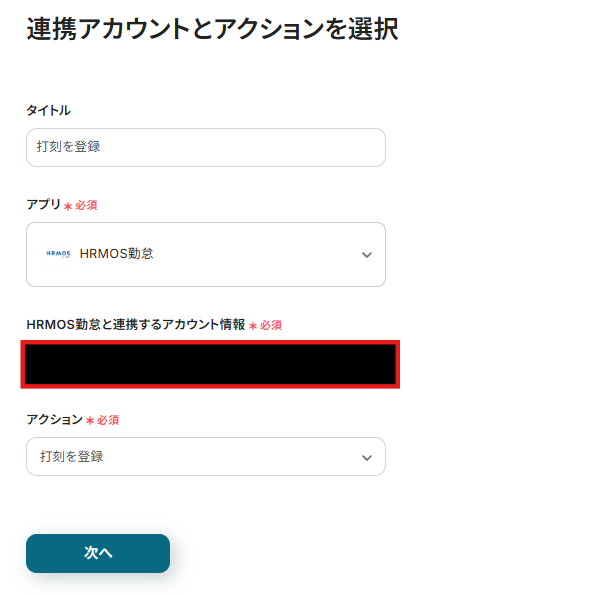Open the アクション dropdown box

point(205,456)
